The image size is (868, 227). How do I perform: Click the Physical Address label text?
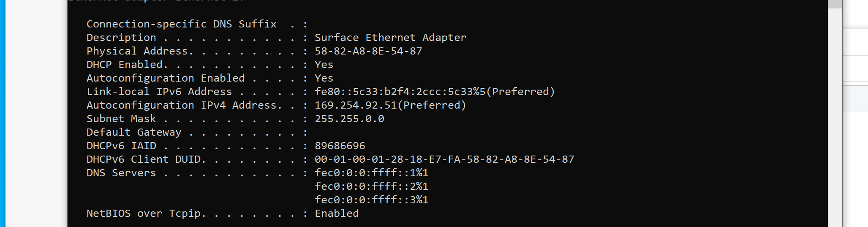(x=137, y=52)
